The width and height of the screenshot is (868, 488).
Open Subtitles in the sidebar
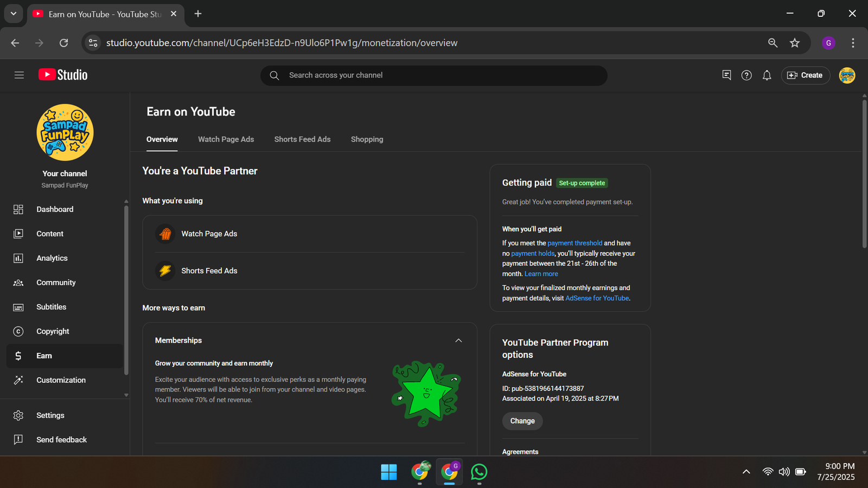(x=65, y=307)
